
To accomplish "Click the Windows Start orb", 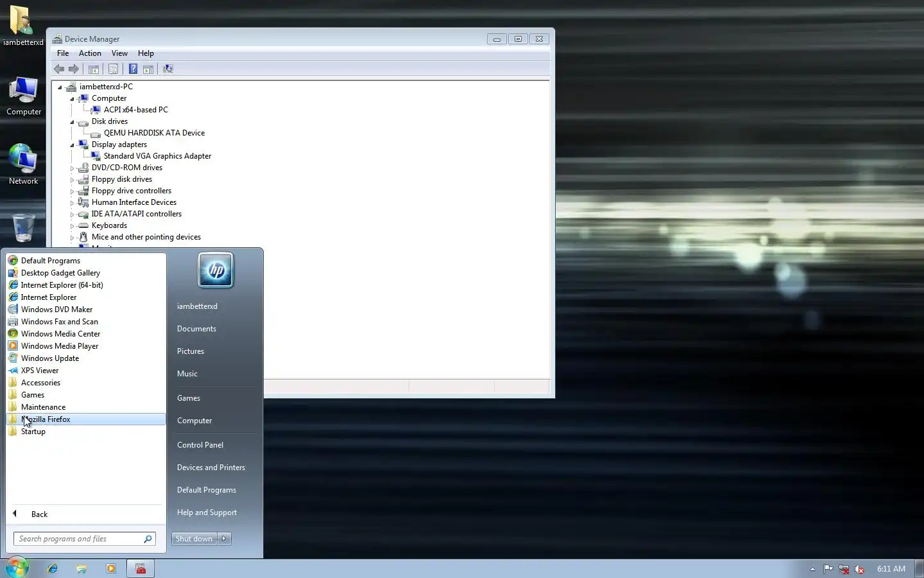I will [17, 568].
